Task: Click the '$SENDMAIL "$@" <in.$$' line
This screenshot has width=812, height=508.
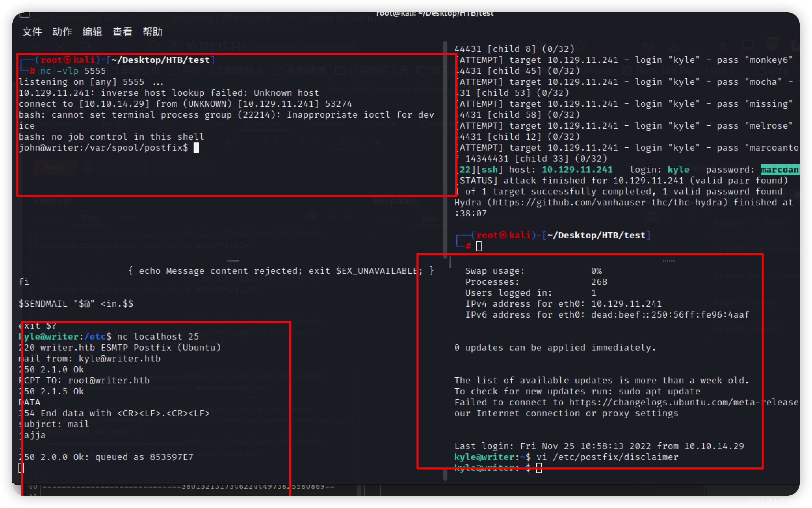Action: [x=76, y=304]
